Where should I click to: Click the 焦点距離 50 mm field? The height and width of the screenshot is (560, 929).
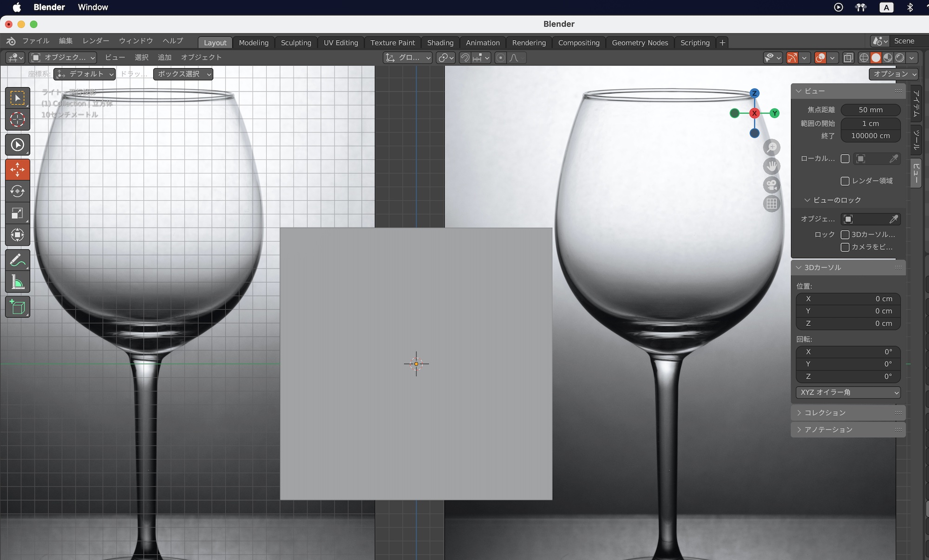pos(870,110)
